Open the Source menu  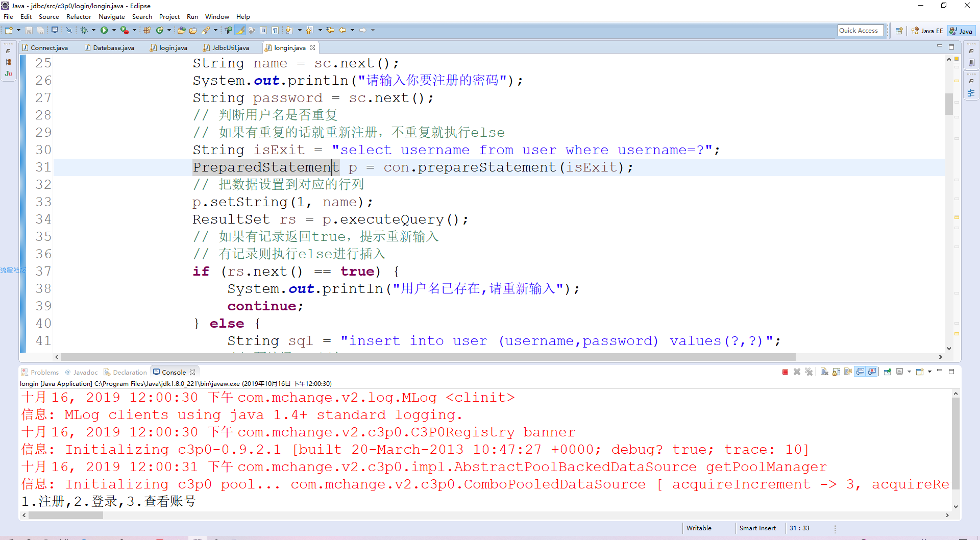[x=49, y=17]
